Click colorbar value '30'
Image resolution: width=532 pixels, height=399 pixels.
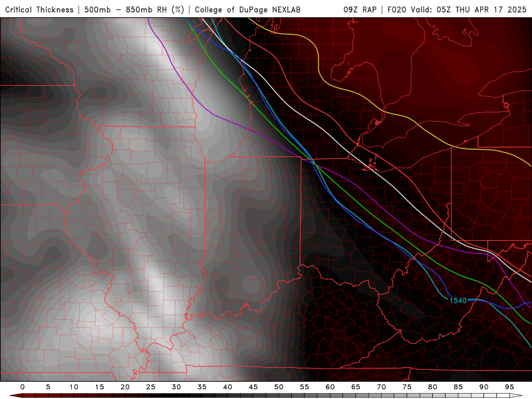[x=176, y=387]
